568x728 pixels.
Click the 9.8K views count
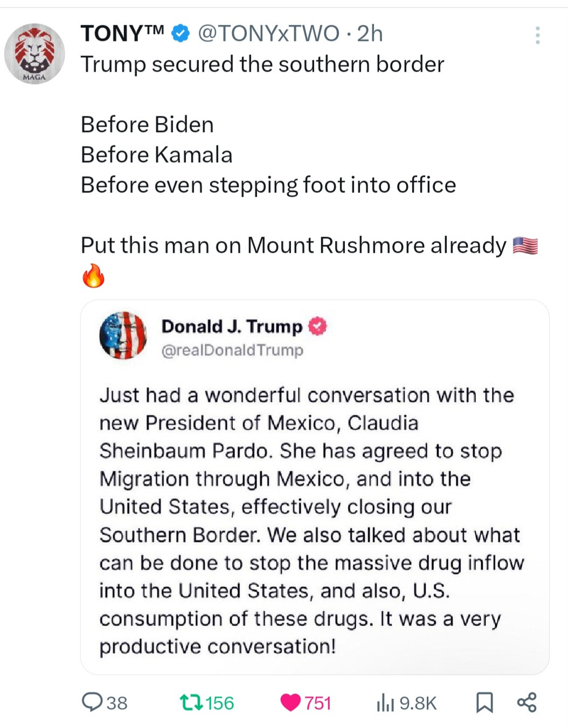point(418,703)
